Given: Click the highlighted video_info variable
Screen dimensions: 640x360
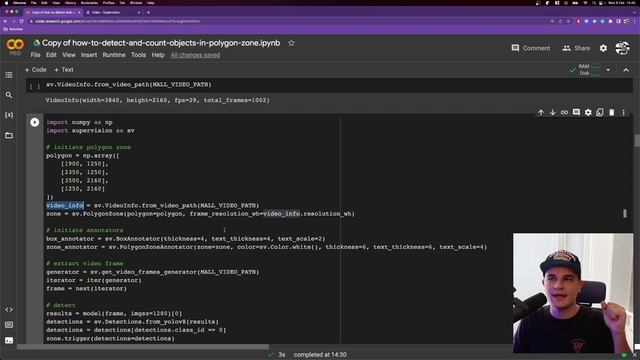Looking at the screenshot, I should (65, 205).
